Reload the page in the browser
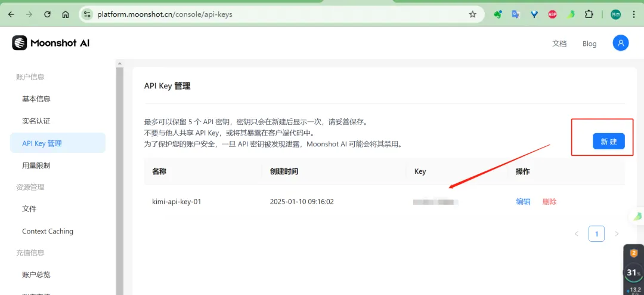The image size is (644, 295). pyautogui.click(x=48, y=14)
